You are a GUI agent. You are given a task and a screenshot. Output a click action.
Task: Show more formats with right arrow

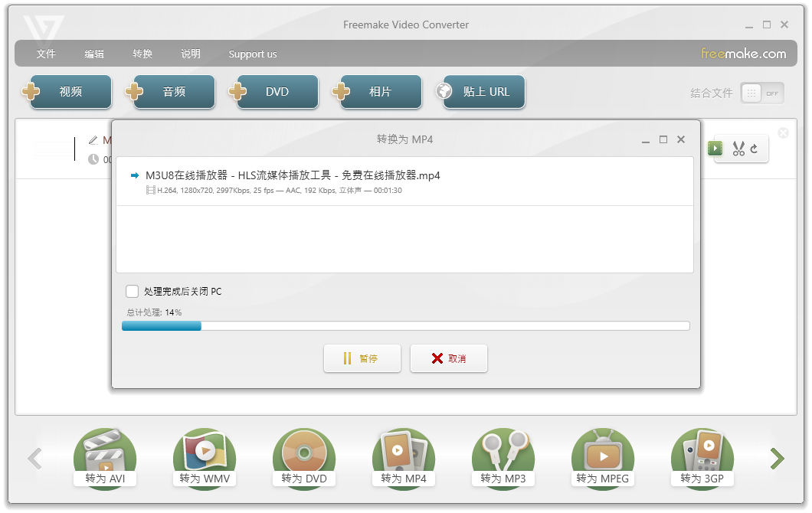[778, 459]
